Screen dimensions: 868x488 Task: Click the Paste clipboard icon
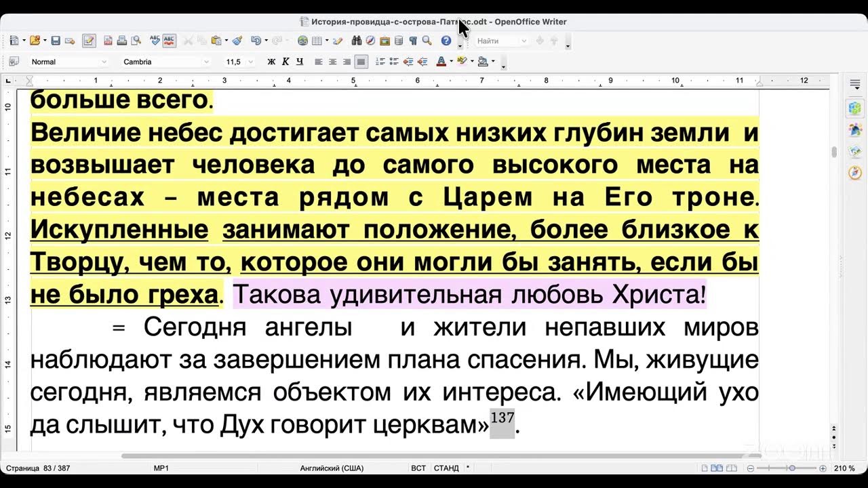coord(216,41)
